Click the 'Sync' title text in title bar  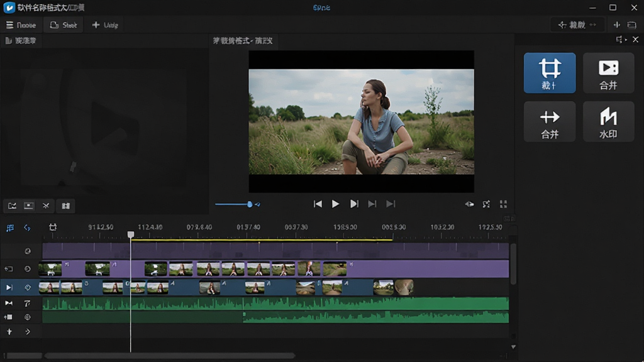tap(321, 8)
